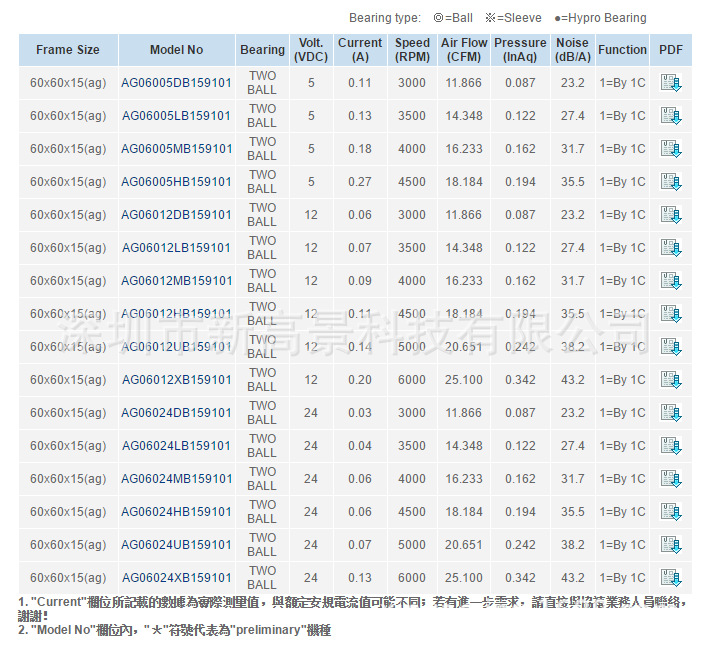Download PDF for AG06005DB159101
708x649 pixels.
coord(671,83)
